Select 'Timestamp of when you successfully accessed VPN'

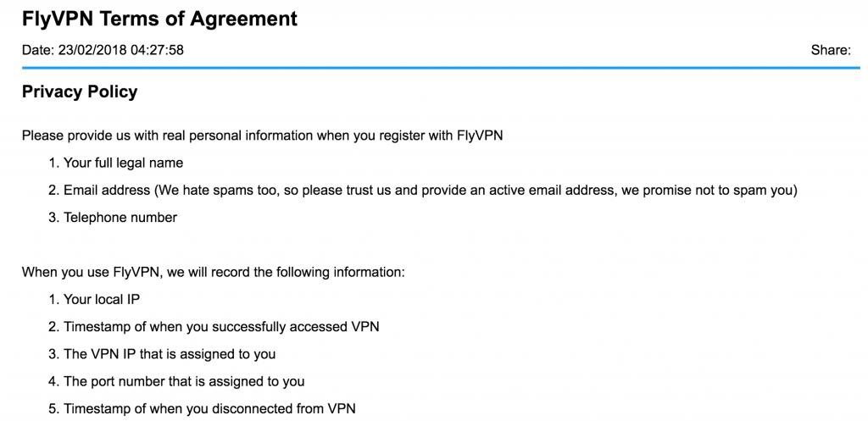214,327
